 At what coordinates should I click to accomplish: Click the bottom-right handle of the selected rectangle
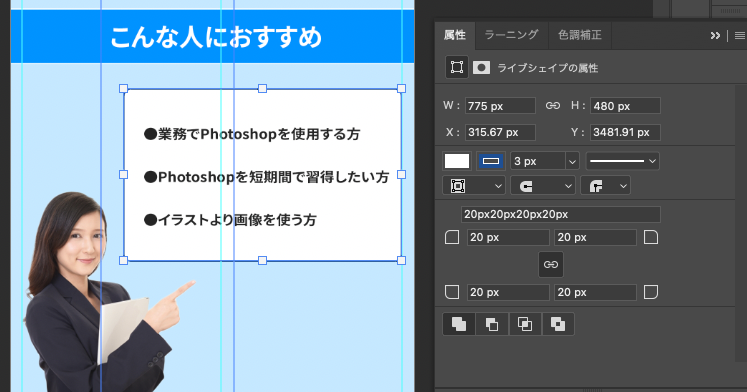[x=401, y=261]
